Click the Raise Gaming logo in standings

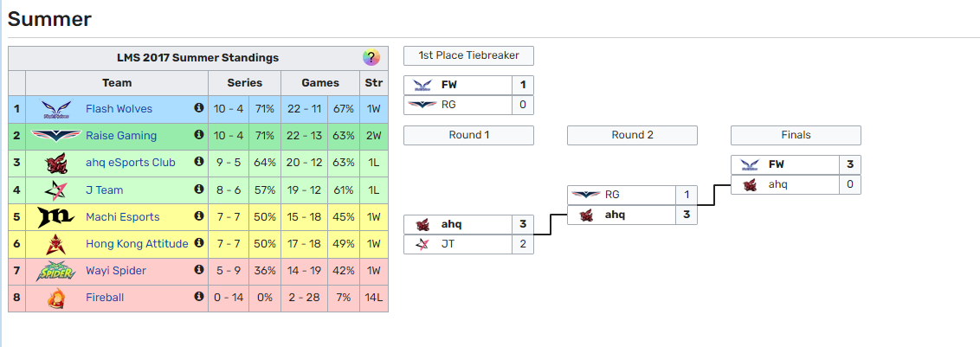pos(56,136)
